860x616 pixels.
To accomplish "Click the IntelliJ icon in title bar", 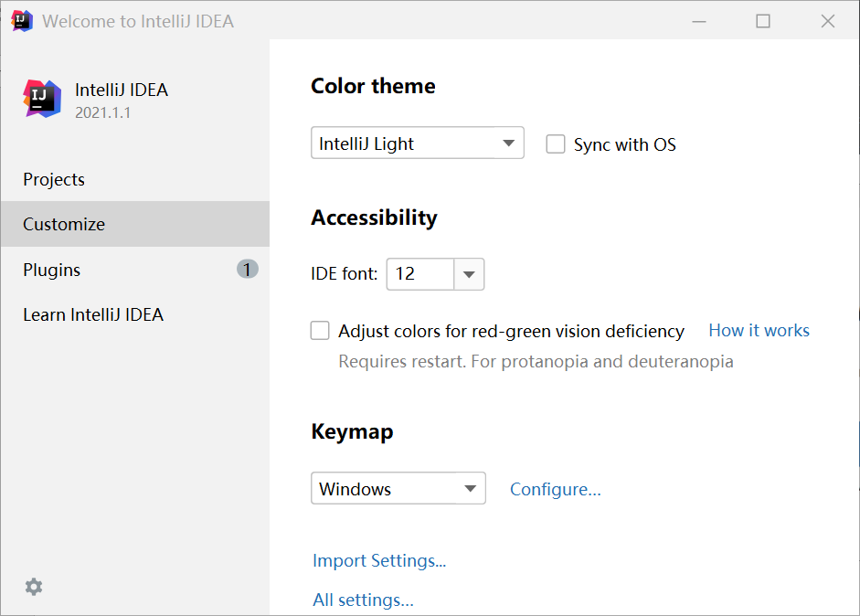I will [22, 21].
